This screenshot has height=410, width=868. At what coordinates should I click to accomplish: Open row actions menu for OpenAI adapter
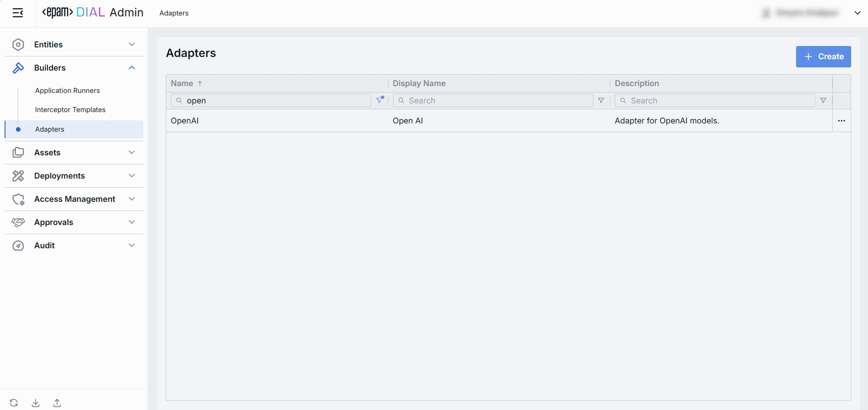pyautogui.click(x=841, y=121)
